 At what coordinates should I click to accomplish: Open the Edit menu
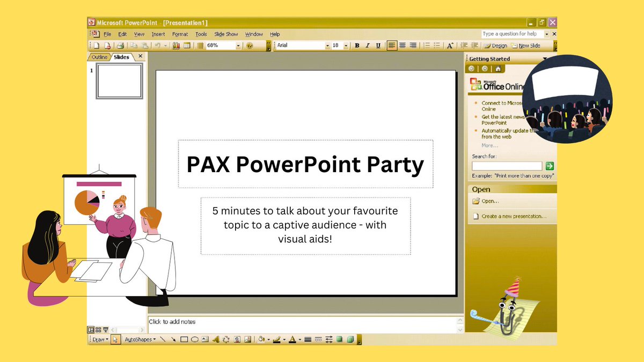[x=122, y=34]
